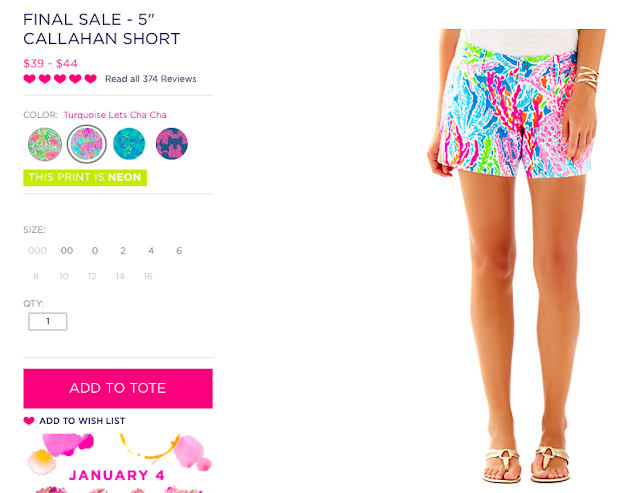Select the Turquoise Lets Cha Cha swatch
640x493 pixels.
click(87, 144)
